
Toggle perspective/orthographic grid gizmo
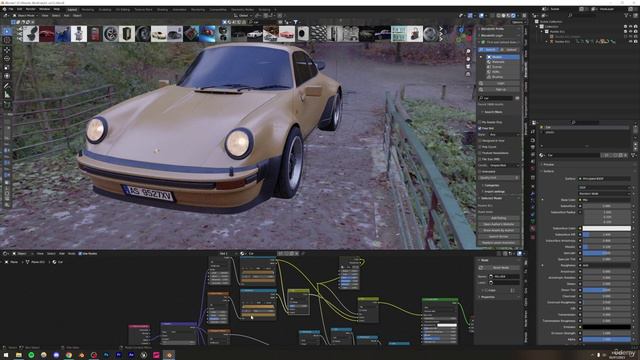[468, 74]
